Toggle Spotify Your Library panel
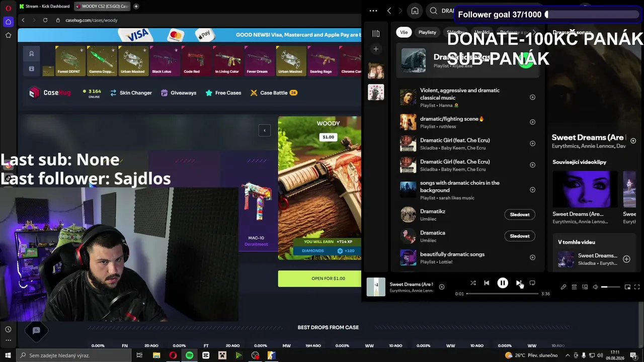Screen dimensions: 644x362 click(376, 34)
